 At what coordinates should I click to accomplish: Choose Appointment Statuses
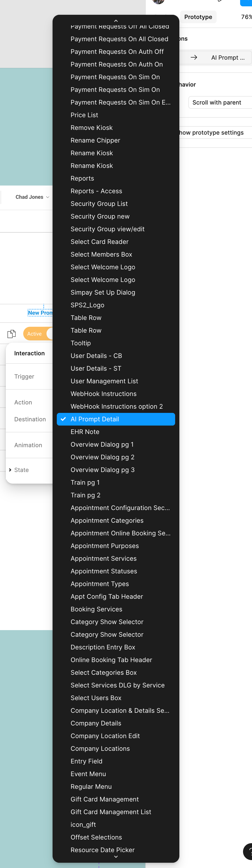(116, 571)
